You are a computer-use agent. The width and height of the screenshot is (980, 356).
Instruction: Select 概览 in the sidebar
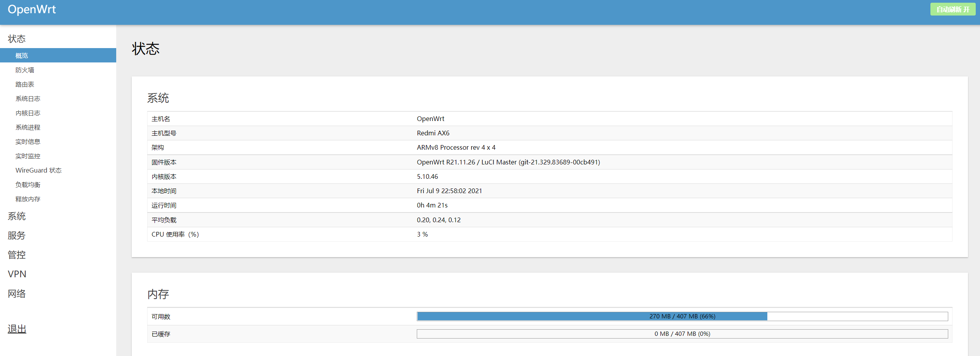[x=22, y=55]
